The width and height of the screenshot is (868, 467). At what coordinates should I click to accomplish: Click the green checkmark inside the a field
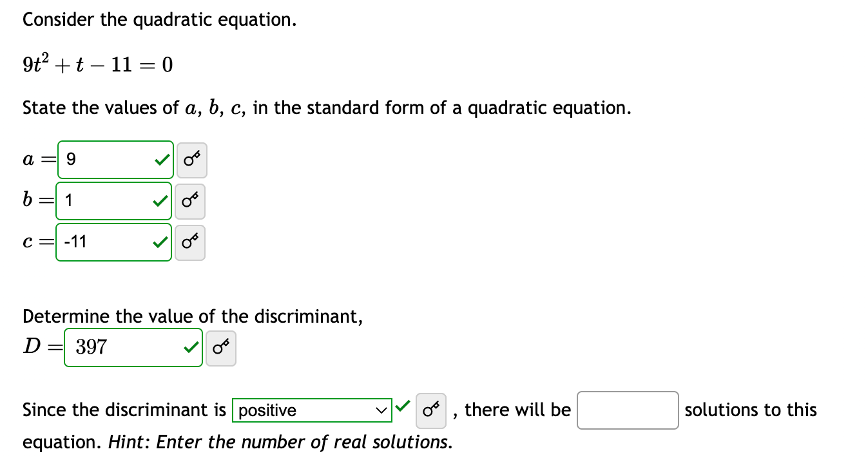pyautogui.click(x=161, y=160)
